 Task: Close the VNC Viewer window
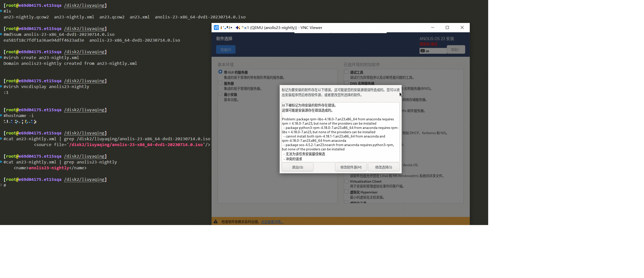tap(462, 27)
